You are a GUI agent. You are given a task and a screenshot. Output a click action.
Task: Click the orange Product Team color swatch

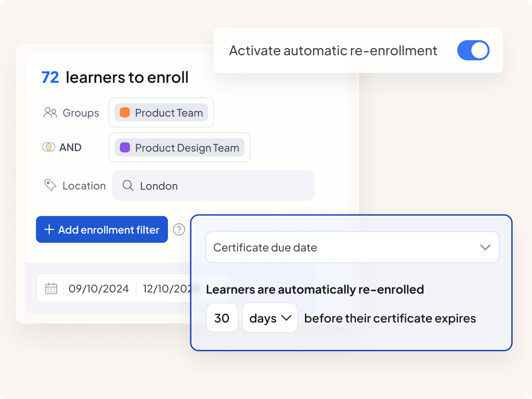pyautogui.click(x=125, y=112)
